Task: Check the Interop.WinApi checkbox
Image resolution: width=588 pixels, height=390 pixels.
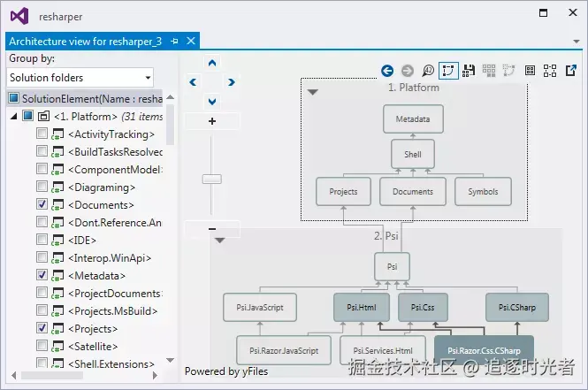Action: (42, 256)
